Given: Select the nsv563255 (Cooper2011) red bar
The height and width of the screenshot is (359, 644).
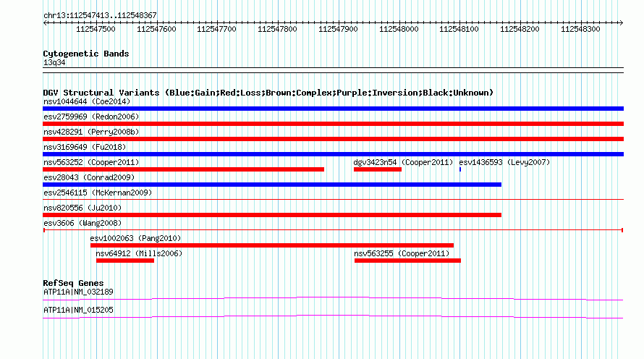Looking at the screenshot, I should coord(407,261).
